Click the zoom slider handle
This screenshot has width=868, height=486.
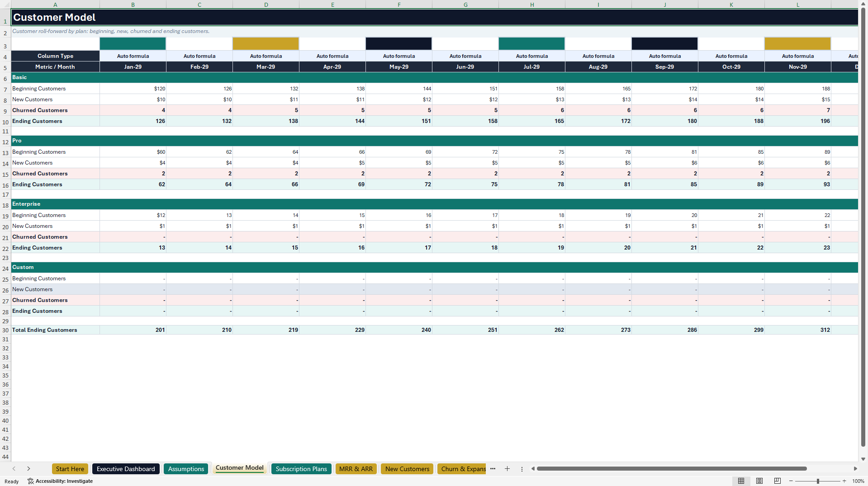(x=818, y=481)
